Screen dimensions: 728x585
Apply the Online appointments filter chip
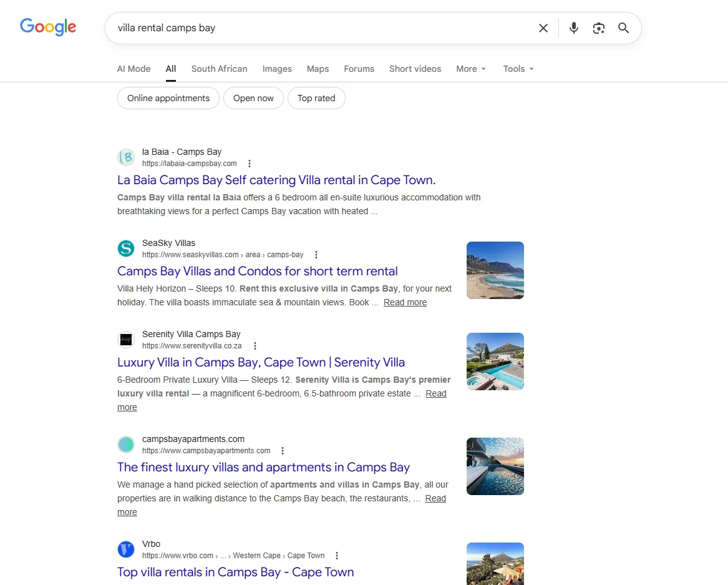point(168,98)
